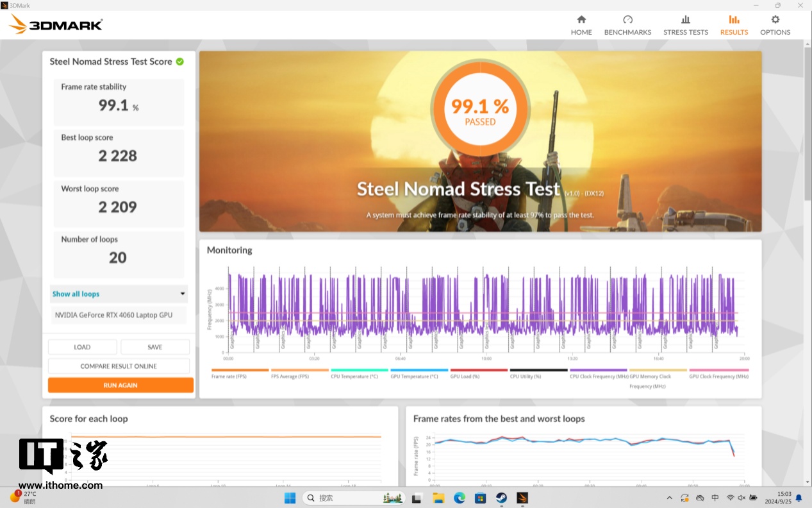Click the 3DMark logo
The height and width of the screenshot is (508, 812).
[56, 25]
